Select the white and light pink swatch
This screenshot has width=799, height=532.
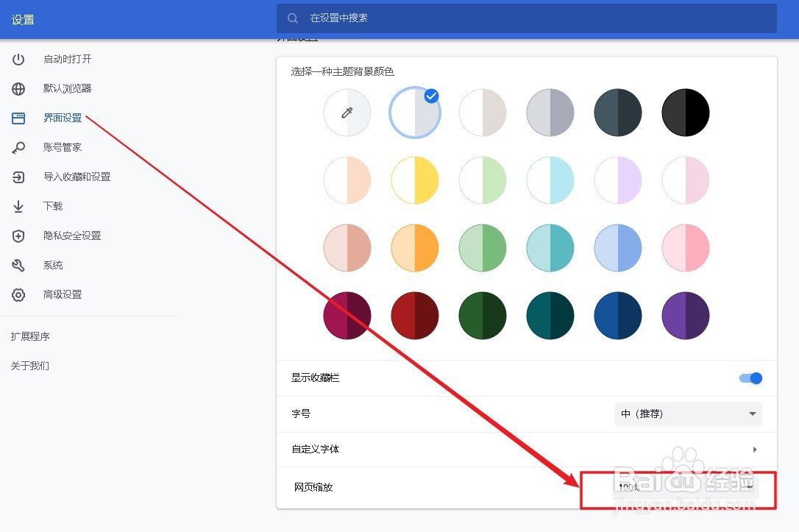[686, 180]
